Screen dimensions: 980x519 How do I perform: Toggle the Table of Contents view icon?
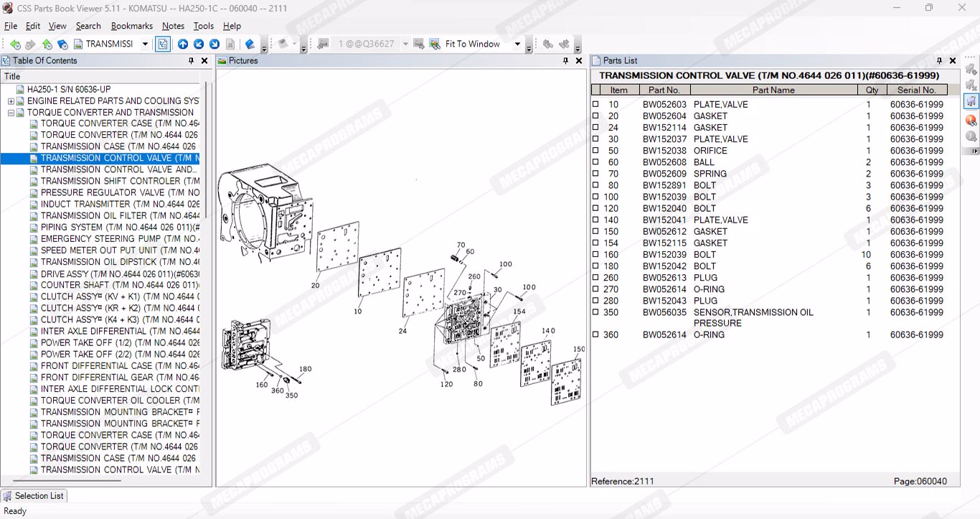[163, 45]
